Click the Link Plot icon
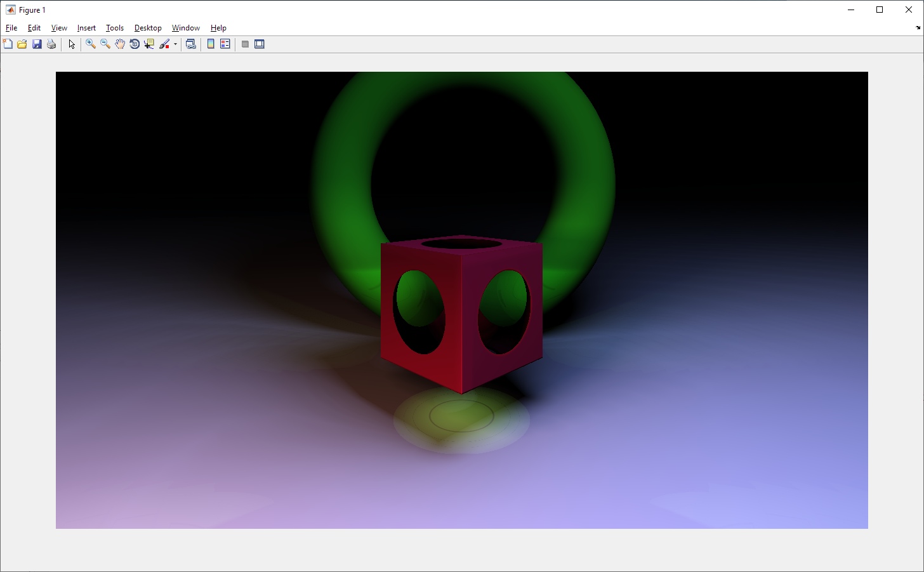 [190, 44]
